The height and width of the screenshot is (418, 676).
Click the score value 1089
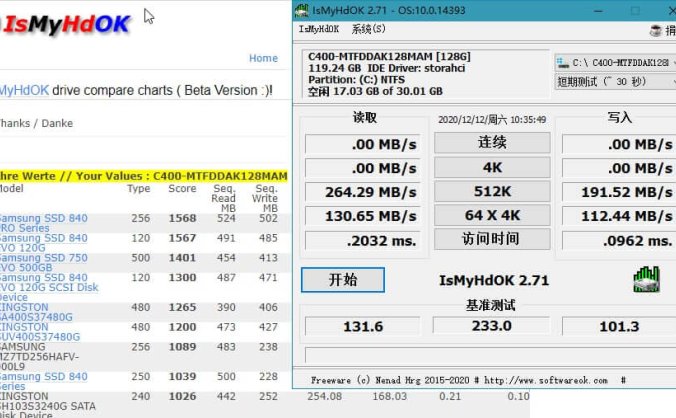pos(182,347)
